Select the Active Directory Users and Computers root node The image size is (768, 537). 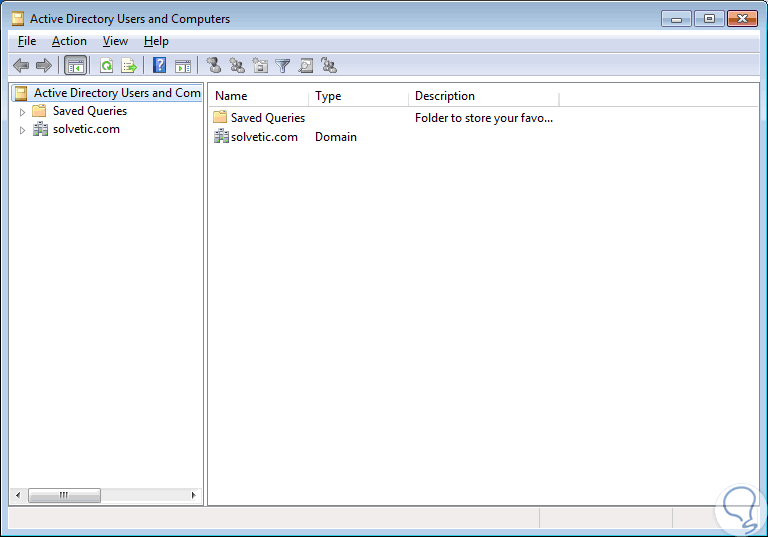[106, 93]
